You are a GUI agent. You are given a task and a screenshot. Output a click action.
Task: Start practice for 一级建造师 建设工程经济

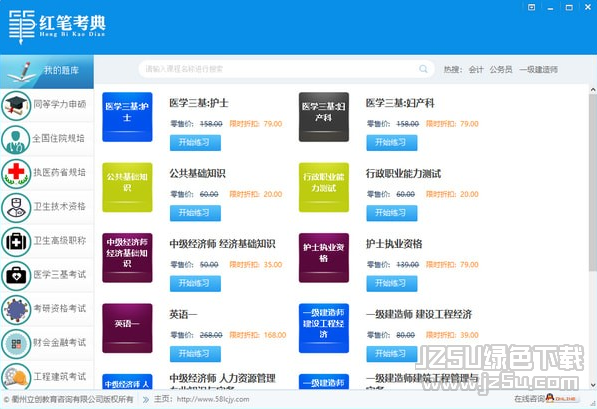click(x=391, y=354)
